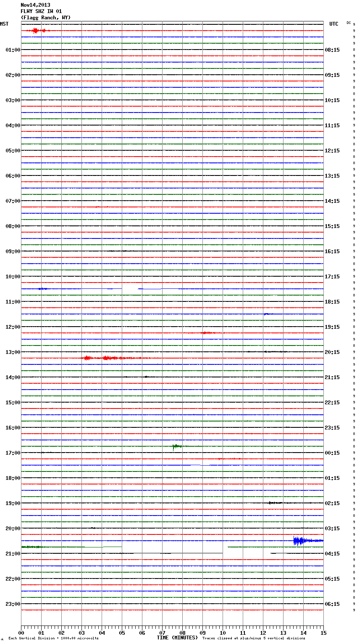
Task: Click the "UTC" time zone label
Action: (x=334, y=24)
